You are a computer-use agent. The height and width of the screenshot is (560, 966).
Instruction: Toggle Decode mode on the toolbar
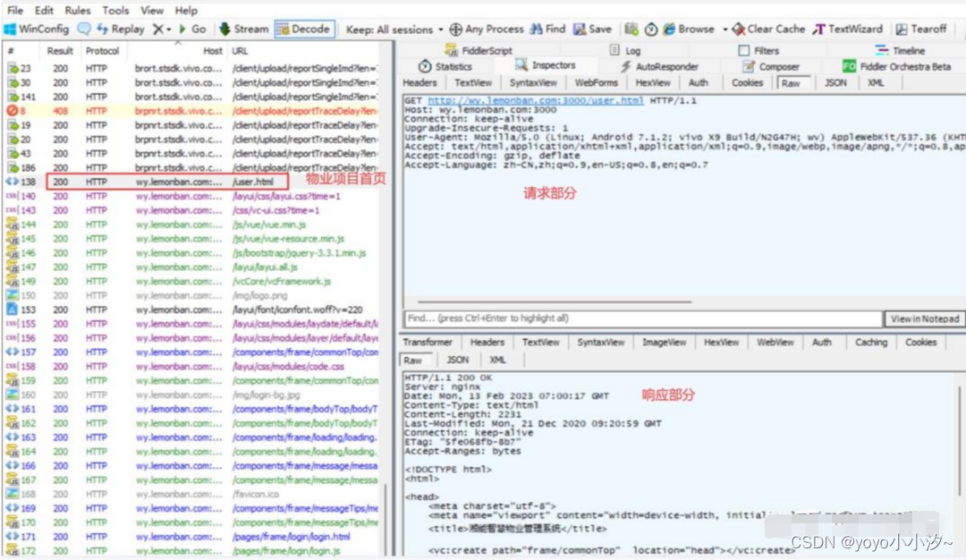pos(304,29)
